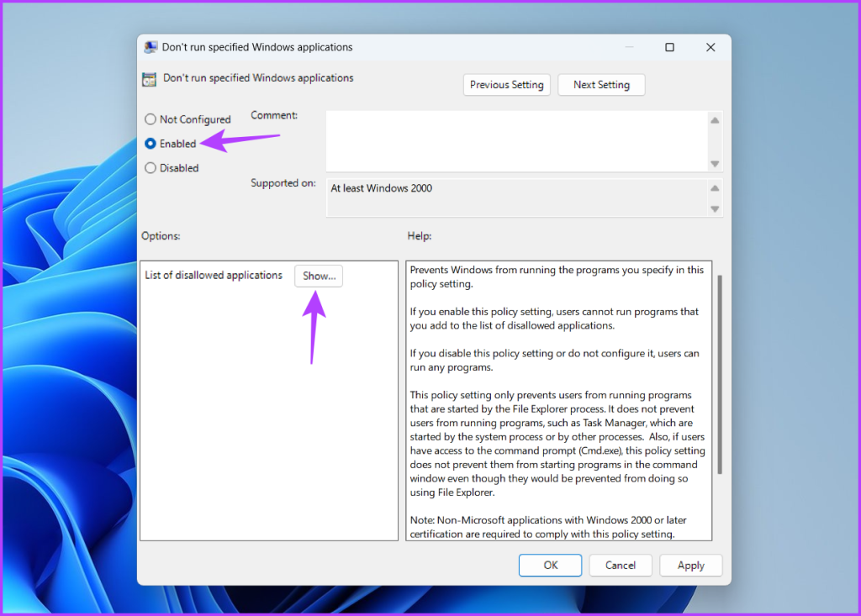
Task: Click the Comment box scroll up arrow
Action: click(x=715, y=120)
